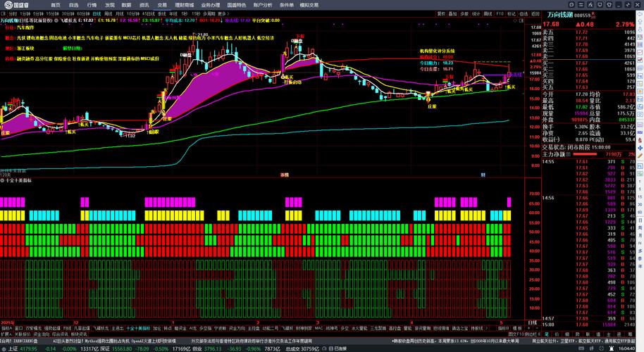The height and width of the screenshot is (352, 644).
Task: Click the red 主力净额 progress bar
Action: point(585,154)
